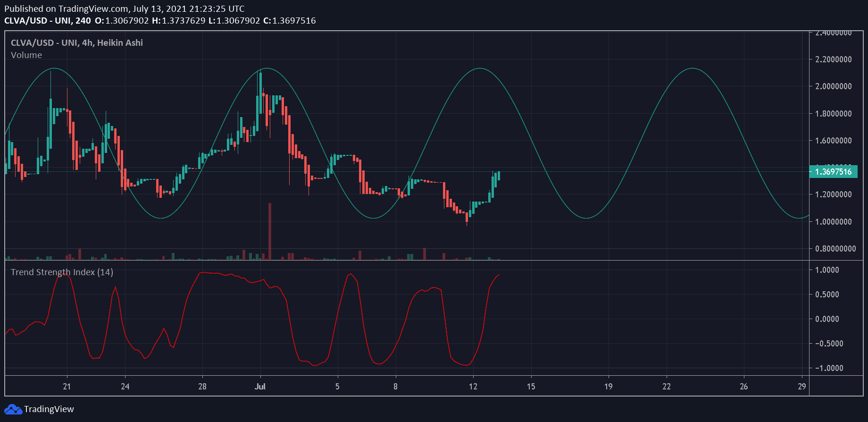Click the current price tag 1.3697516
The image size is (868, 422).
point(833,172)
